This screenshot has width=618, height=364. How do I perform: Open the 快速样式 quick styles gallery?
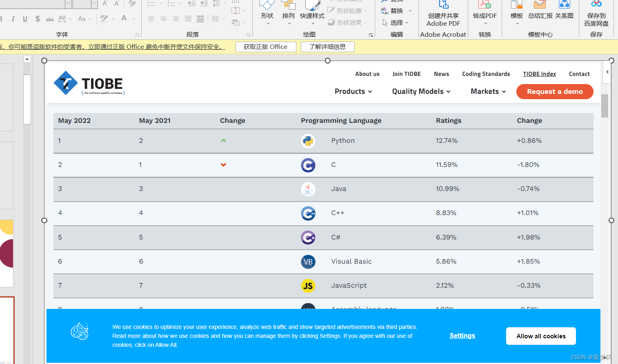[x=312, y=12]
